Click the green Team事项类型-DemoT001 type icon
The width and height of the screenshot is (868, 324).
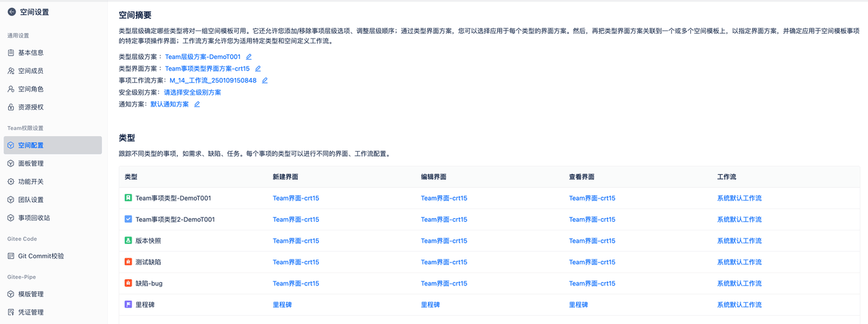coord(128,199)
